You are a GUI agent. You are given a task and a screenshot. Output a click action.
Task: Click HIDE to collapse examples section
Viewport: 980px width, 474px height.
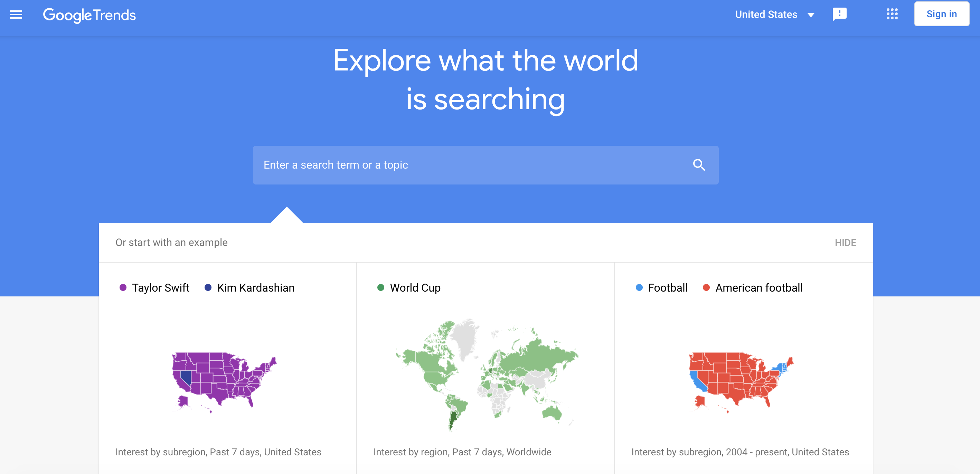pos(846,242)
